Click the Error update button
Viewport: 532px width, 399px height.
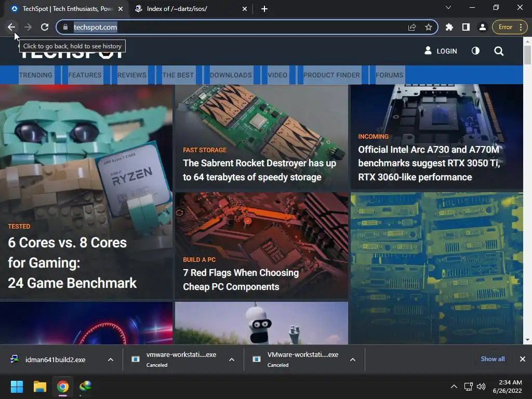click(x=510, y=27)
